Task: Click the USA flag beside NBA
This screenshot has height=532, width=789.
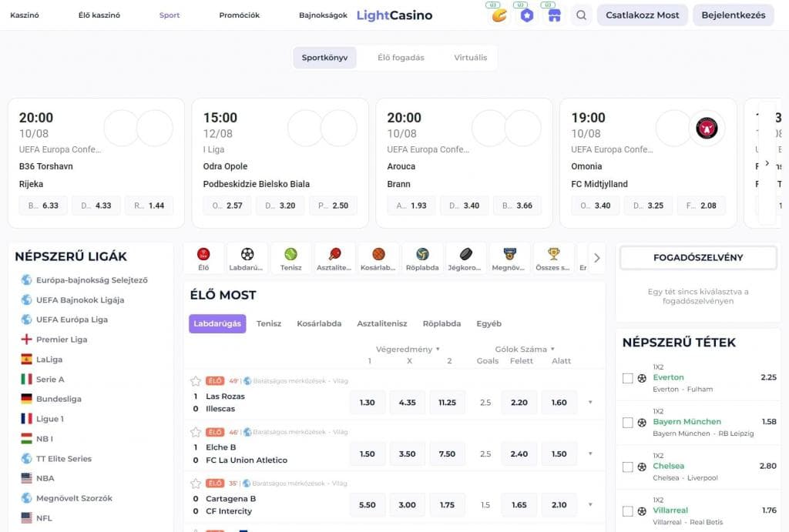Action: 27,478
